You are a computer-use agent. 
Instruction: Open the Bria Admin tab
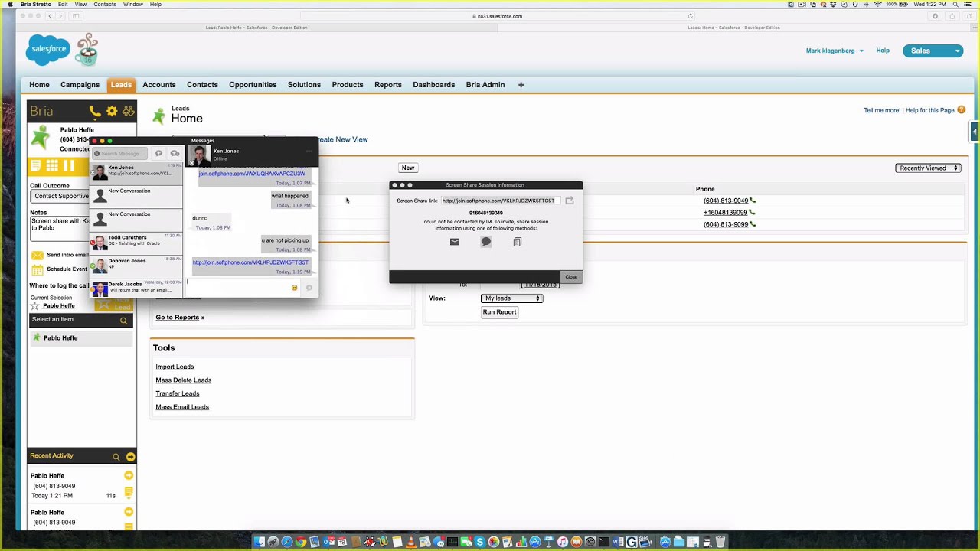tap(485, 85)
